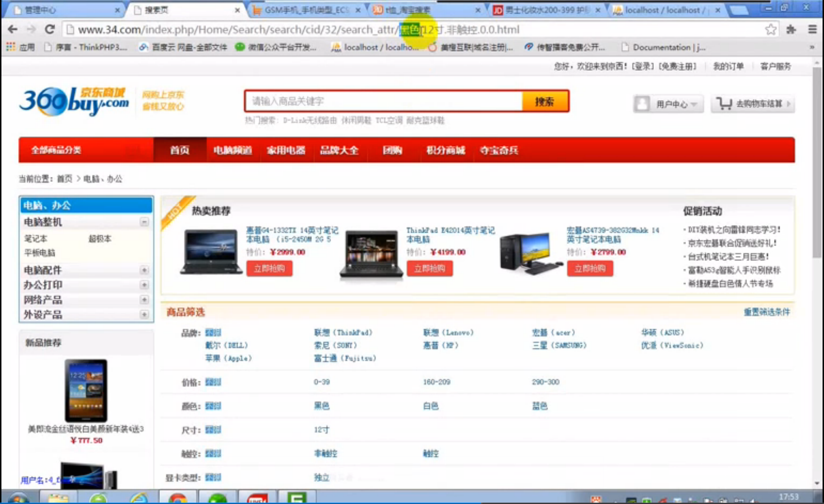Close the 搜索页 tab
Screen dimensions: 824x504
point(237,10)
